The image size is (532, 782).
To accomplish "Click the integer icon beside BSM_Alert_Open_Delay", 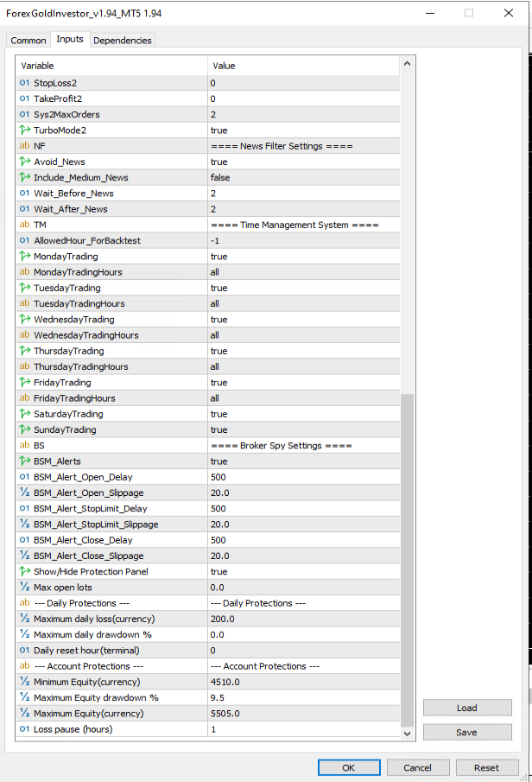I will pos(24,477).
